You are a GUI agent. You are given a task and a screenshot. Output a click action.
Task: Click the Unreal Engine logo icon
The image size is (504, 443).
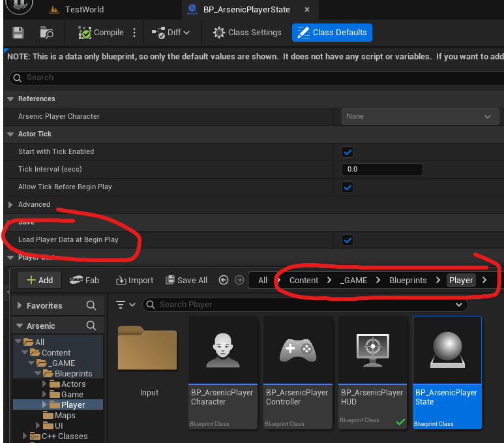pos(20,5)
